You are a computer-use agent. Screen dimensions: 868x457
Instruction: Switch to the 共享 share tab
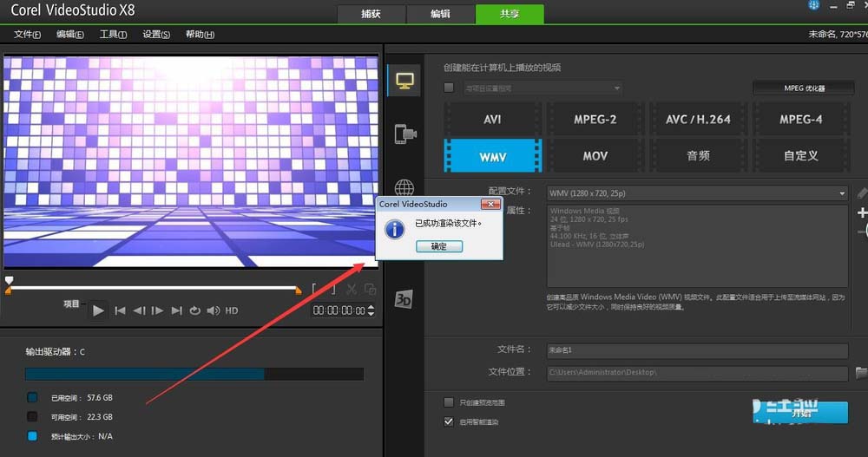(510, 14)
